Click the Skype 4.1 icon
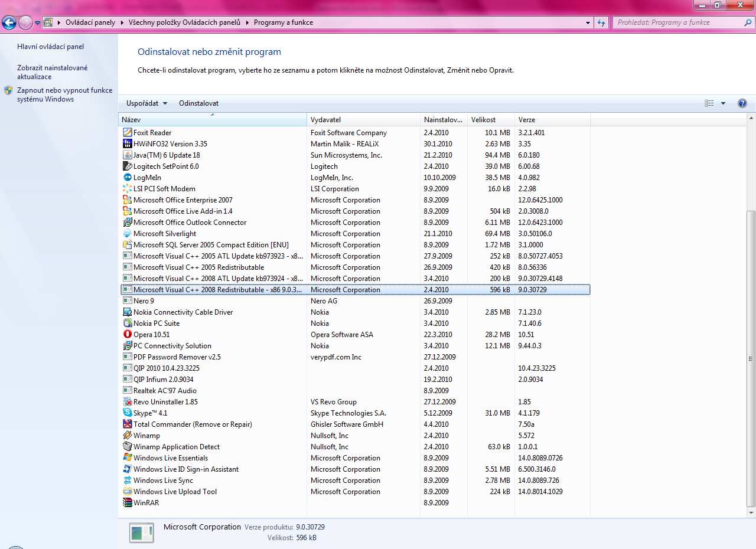The width and height of the screenshot is (756, 549). click(127, 413)
